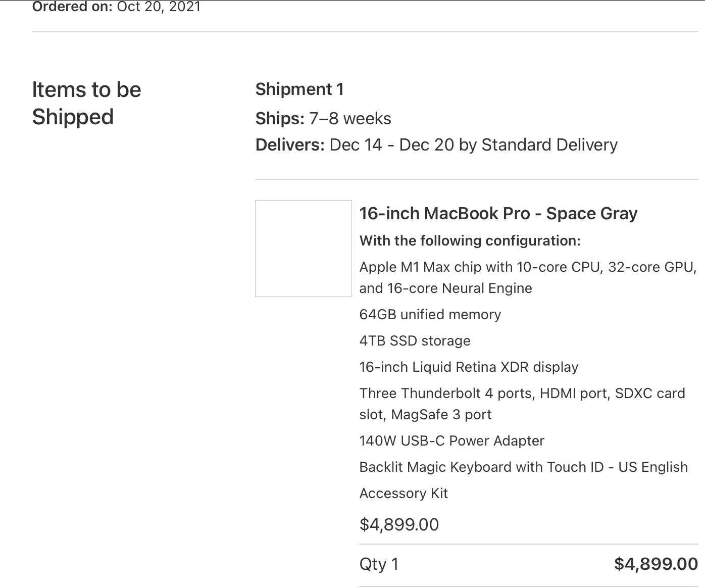This screenshot has height=588, width=705.
Task: Click the Three Thunderbolt 4 ports description
Action: pyautogui.click(x=522, y=393)
